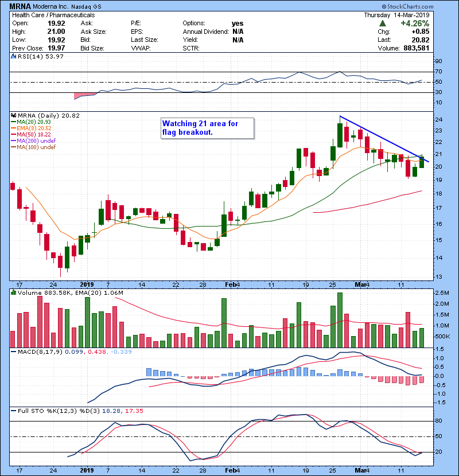Click the EPS label
Image resolution: width=459 pixels, height=476 pixels.
[x=137, y=32]
